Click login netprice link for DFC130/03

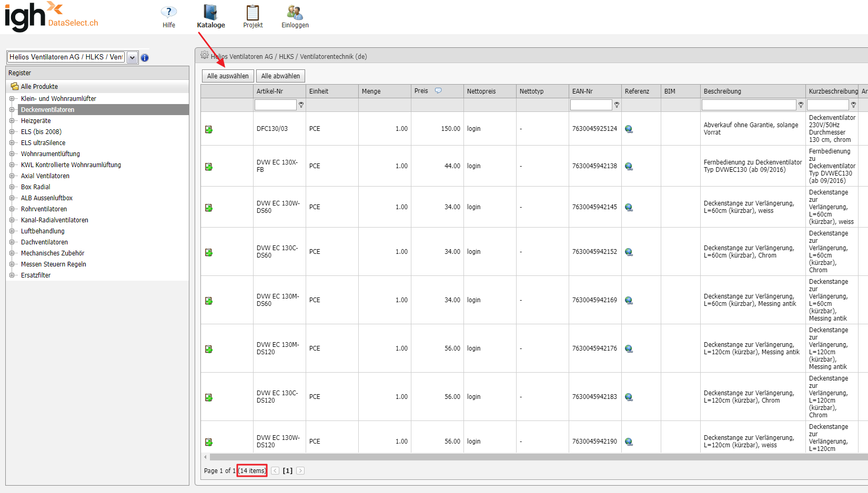(473, 129)
